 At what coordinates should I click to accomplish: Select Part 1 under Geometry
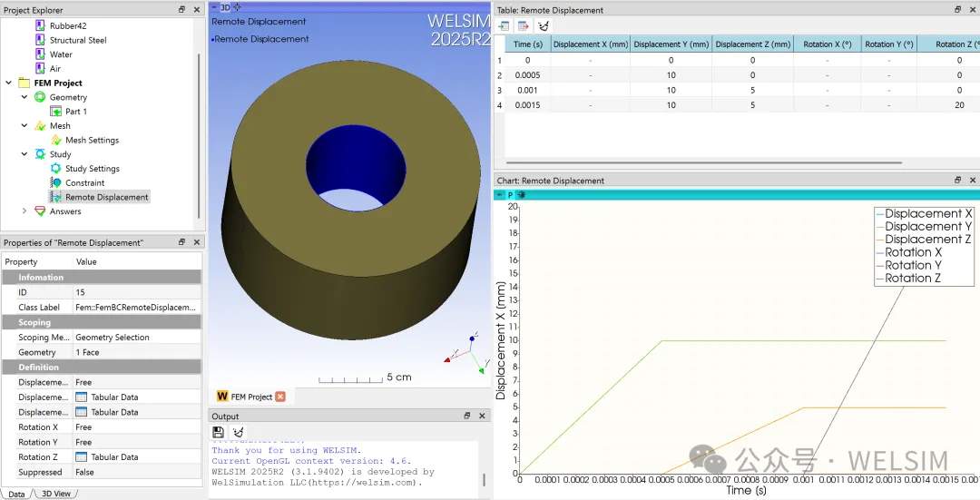coord(76,112)
